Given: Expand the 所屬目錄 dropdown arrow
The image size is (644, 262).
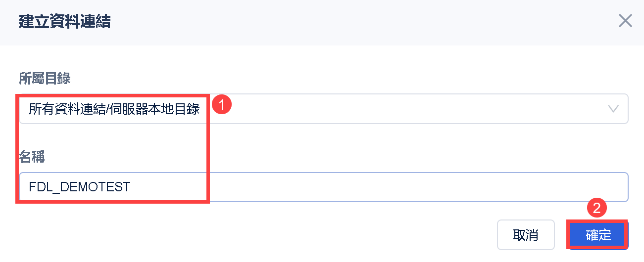Looking at the screenshot, I should click(613, 109).
